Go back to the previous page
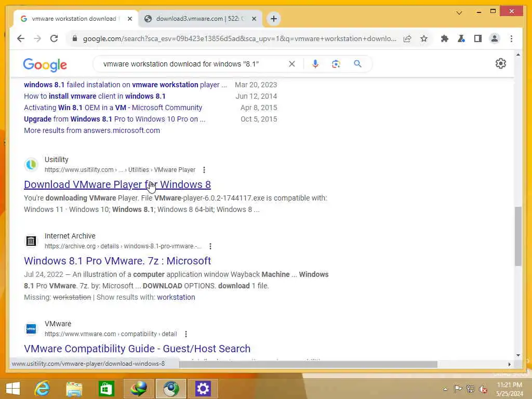Viewport: 532px width, 399px height. [x=21, y=38]
